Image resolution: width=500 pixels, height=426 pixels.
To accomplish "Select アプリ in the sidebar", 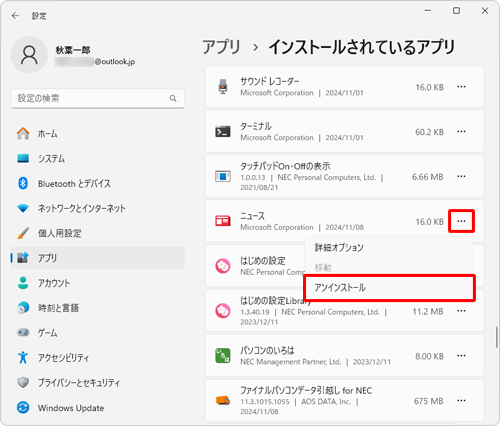I will [x=98, y=258].
